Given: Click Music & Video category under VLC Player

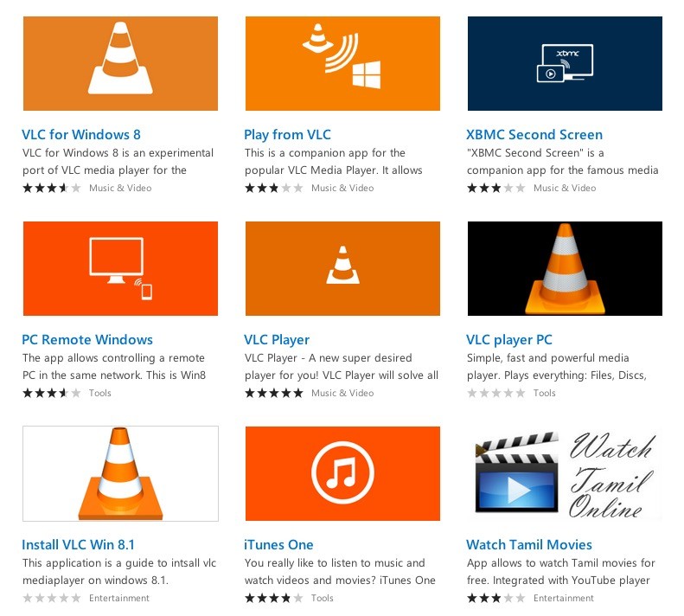Looking at the screenshot, I should pyautogui.click(x=342, y=394).
